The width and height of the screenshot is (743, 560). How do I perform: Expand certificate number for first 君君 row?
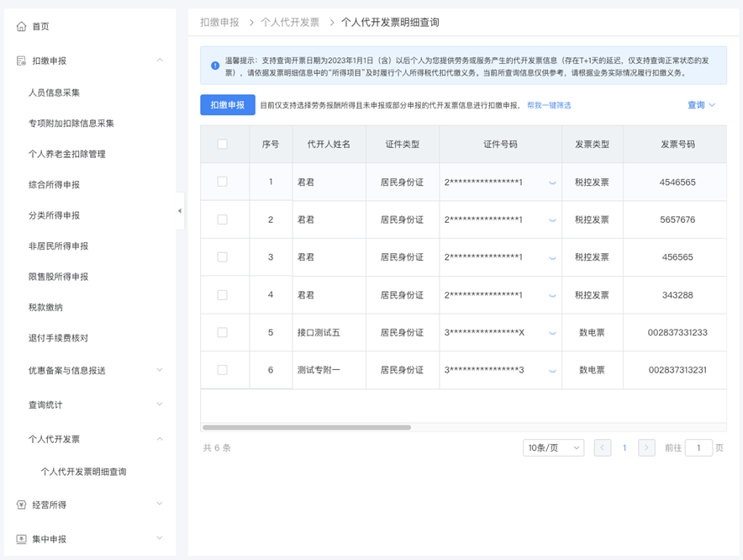coord(552,182)
